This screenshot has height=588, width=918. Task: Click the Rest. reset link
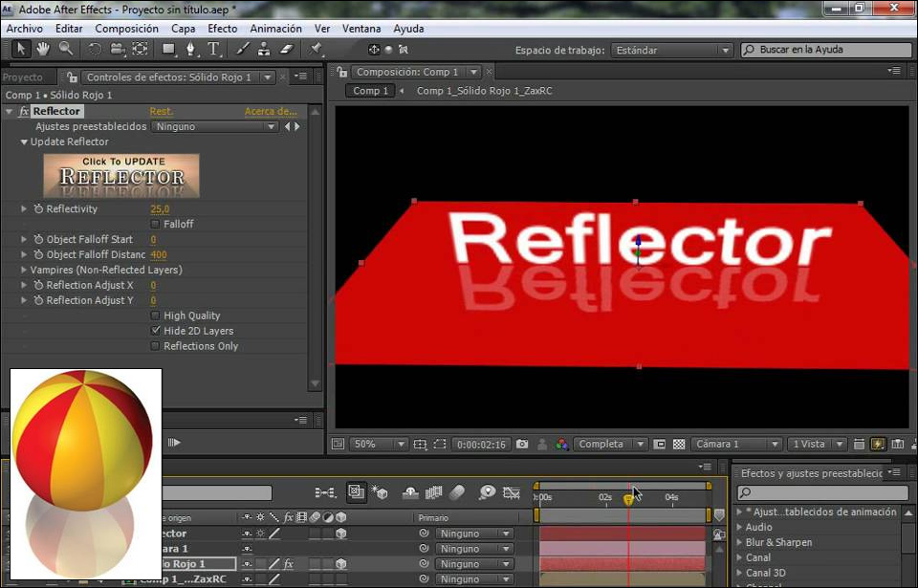click(x=161, y=111)
